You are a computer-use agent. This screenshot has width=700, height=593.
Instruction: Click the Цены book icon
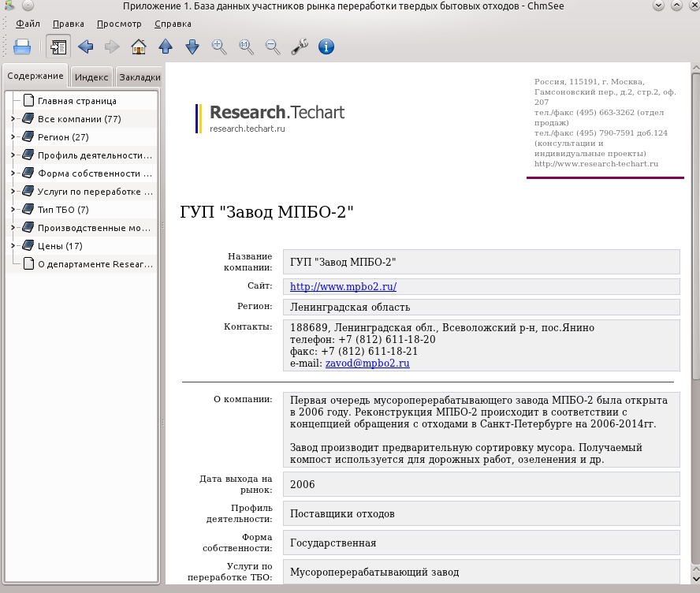(x=28, y=245)
